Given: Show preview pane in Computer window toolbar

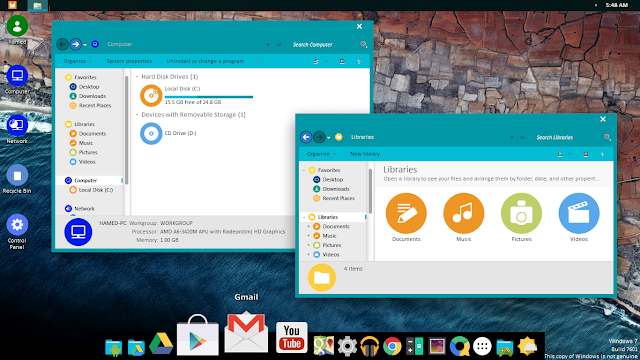Looking at the screenshot, I should 342,61.
